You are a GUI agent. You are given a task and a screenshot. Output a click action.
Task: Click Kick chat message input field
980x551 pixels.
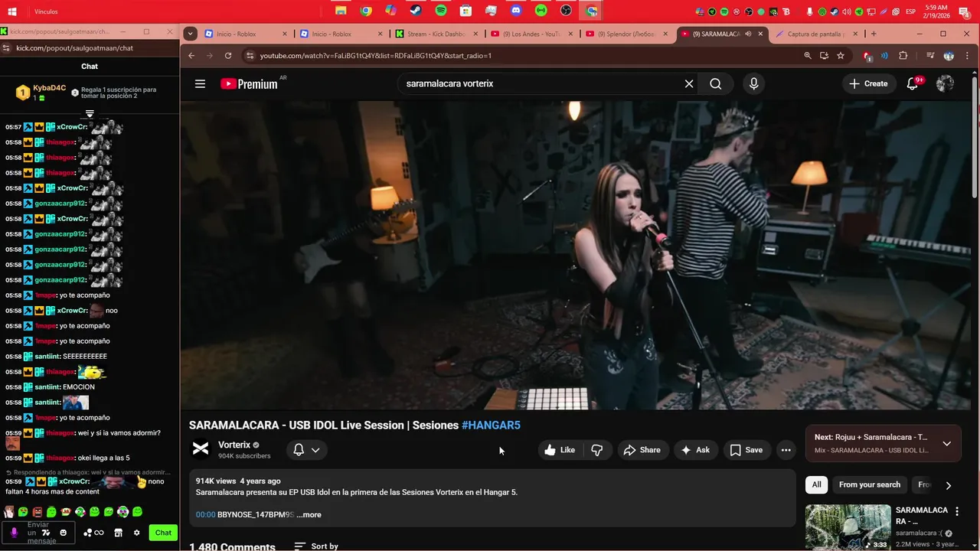(38, 533)
